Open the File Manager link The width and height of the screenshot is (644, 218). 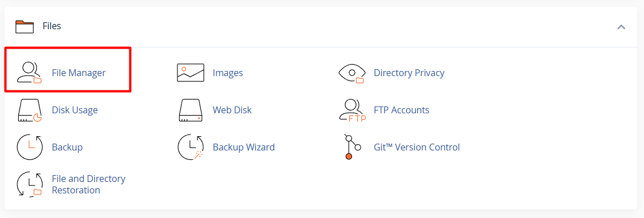[78, 73]
